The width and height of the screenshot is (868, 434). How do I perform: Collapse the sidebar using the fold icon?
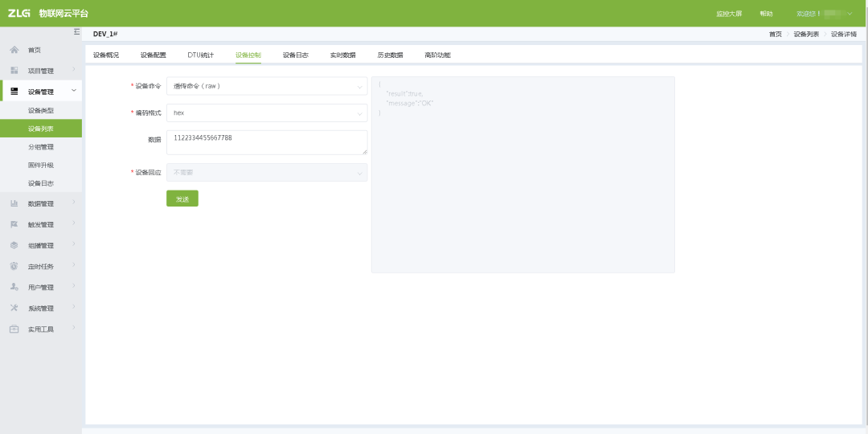pyautogui.click(x=76, y=31)
